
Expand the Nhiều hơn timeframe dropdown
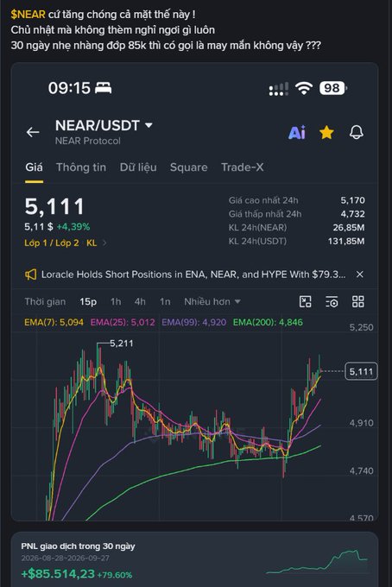(212, 302)
